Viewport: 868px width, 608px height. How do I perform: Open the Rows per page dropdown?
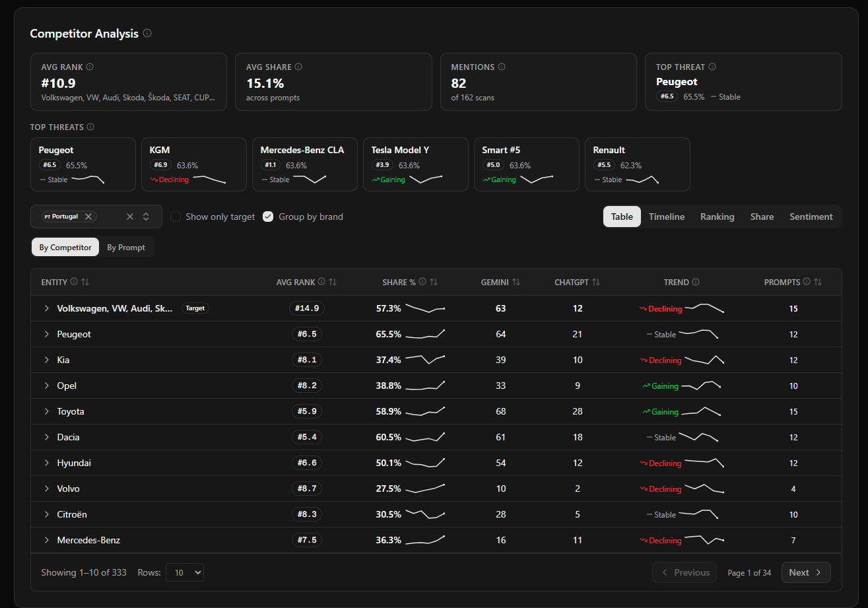pos(185,572)
